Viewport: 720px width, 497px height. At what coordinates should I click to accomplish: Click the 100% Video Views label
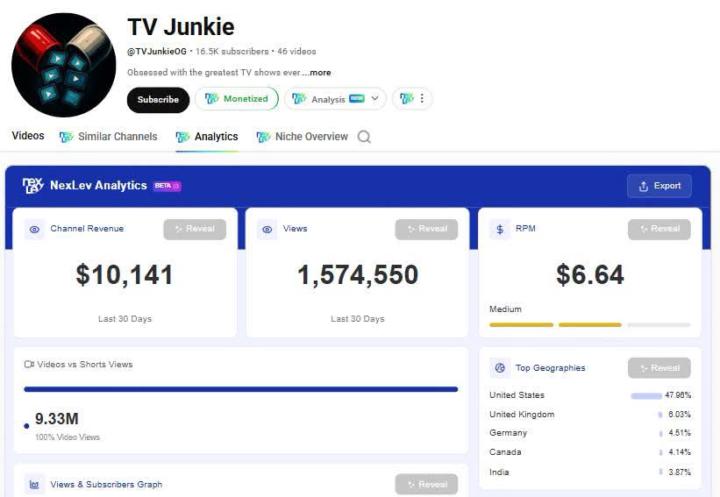tap(68, 437)
